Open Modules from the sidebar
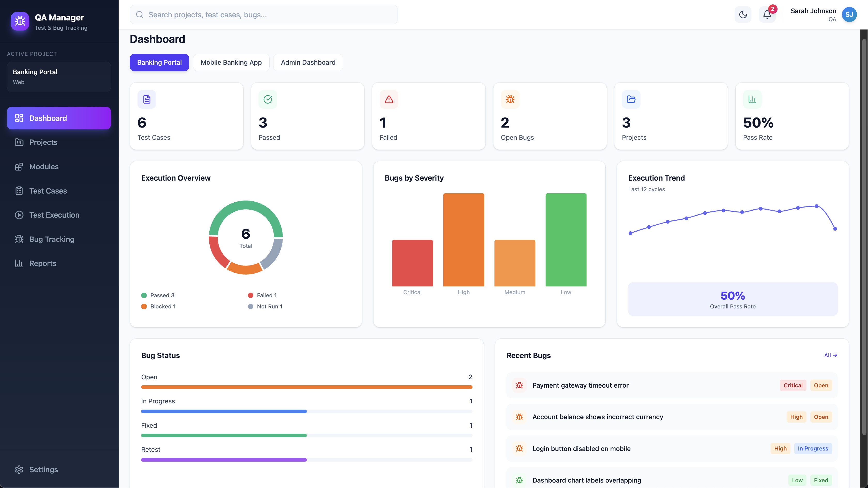Viewport: 868px width, 488px height. tap(44, 167)
